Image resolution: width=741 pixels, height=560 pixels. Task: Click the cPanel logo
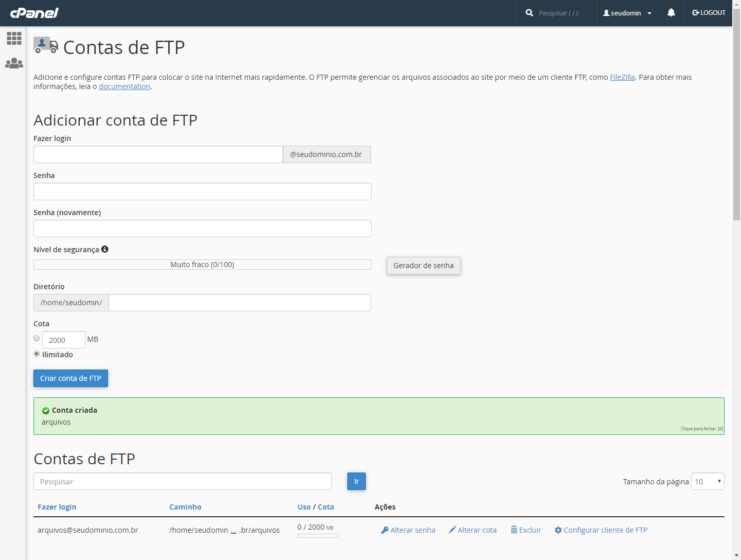click(x=34, y=13)
